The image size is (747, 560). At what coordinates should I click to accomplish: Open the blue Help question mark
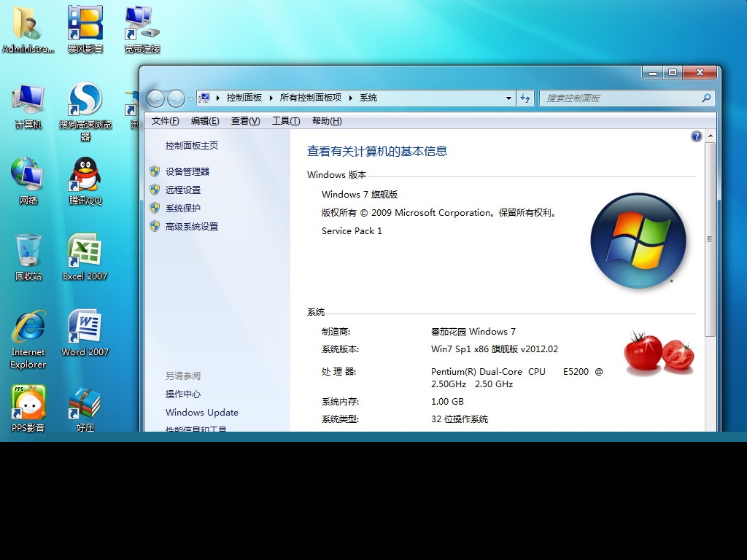[696, 136]
